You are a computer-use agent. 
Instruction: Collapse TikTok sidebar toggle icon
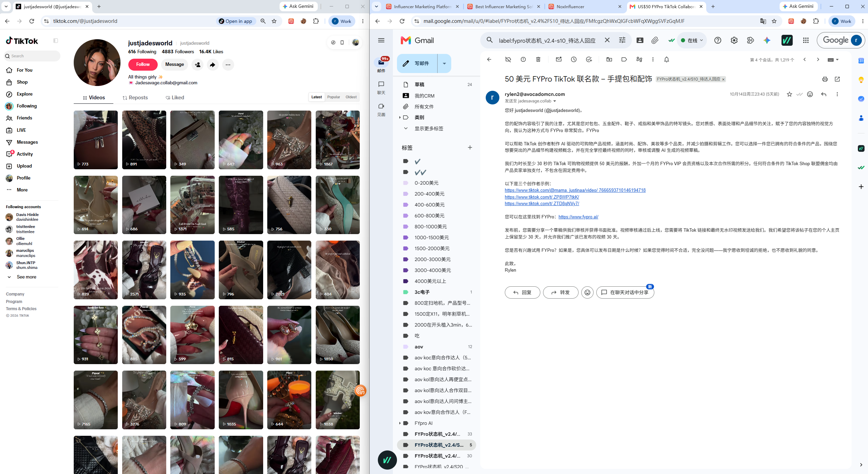coord(56,41)
